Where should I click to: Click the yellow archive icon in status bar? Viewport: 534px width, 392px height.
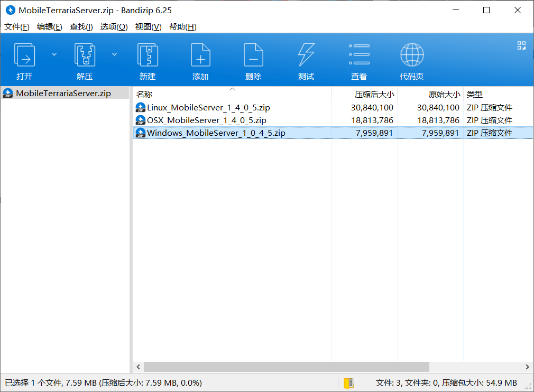[x=349, y=383]
